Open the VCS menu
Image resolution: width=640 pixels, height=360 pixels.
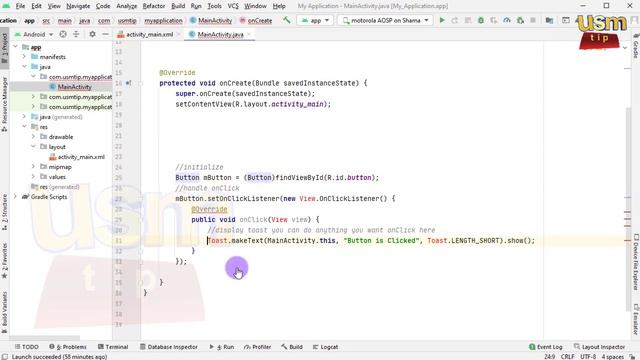tap(233, 6)
